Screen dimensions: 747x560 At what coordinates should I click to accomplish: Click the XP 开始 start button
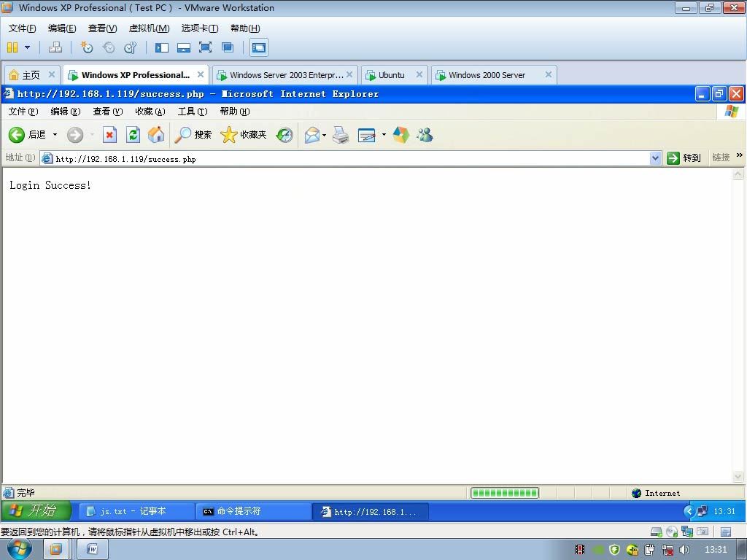point(35,511)
